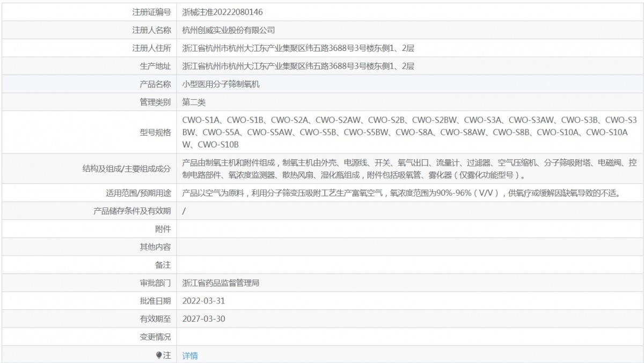Click the dot icon beside 注
The image size is (644, 363).
click(159, 355)
